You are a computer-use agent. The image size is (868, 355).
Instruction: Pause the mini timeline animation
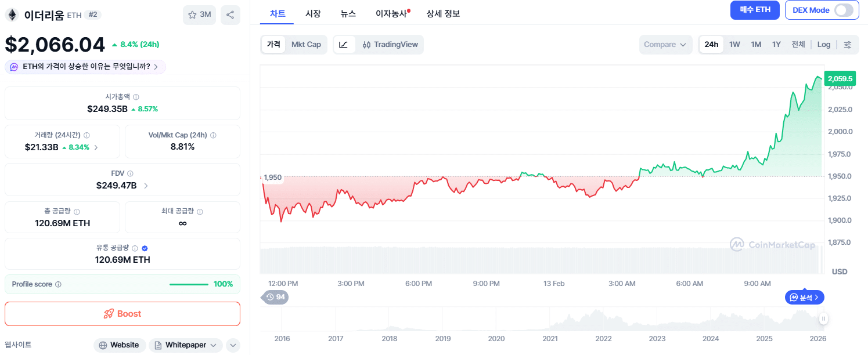point(823,318)
